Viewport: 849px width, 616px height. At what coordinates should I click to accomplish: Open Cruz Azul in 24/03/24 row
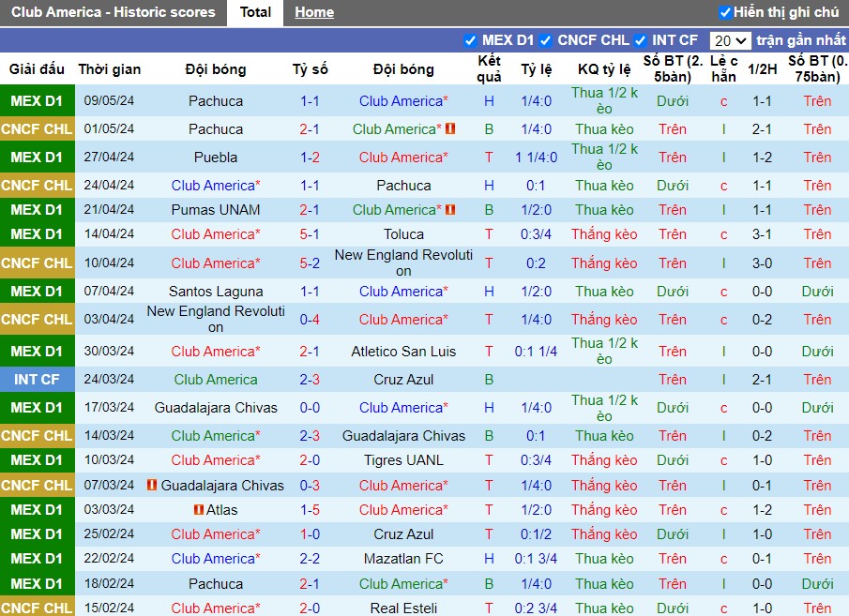(403, 380)
